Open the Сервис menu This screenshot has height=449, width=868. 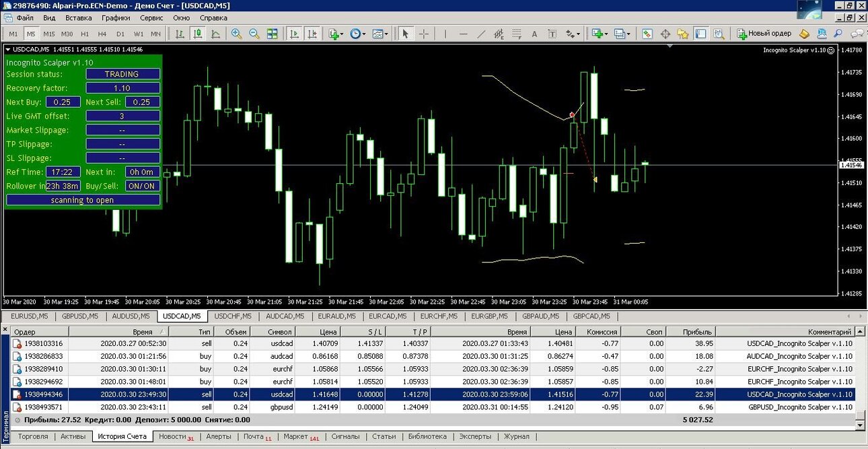click(x=151, y=18)
